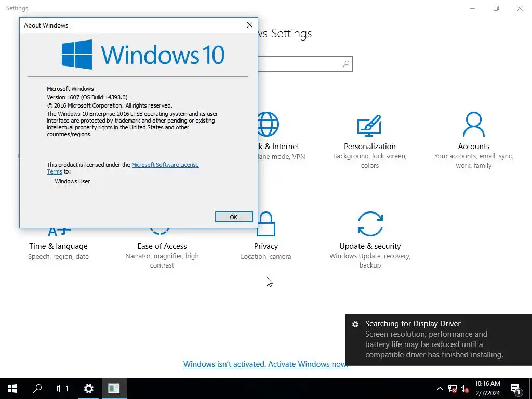Close the About Windows dialog
Screen dimensions: 532x399
click(250, 25)
